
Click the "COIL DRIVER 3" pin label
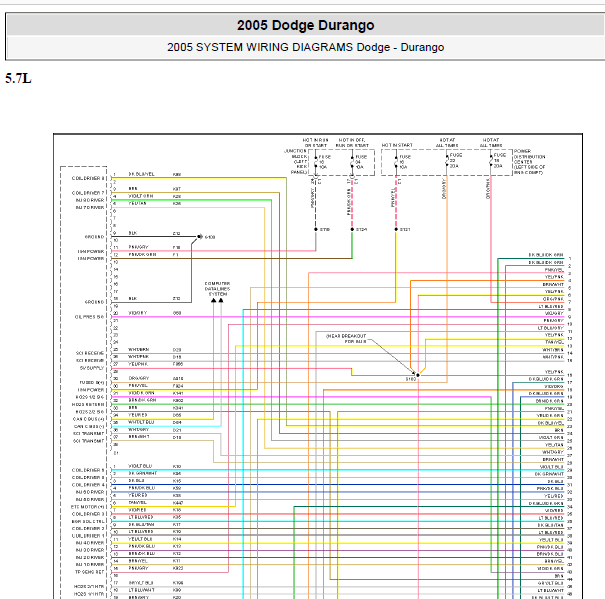(x=88, y=514)
